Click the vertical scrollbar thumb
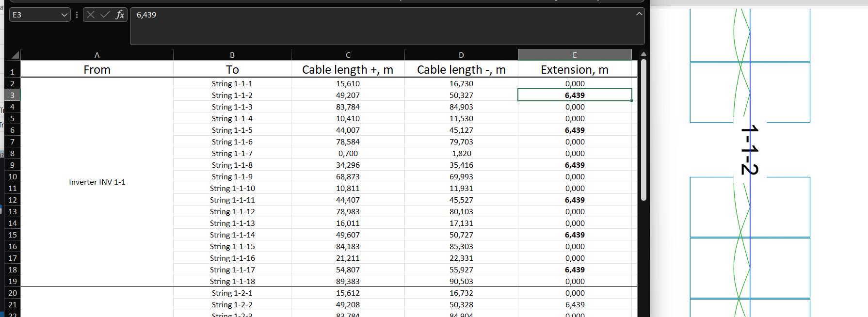 point(643,130)
